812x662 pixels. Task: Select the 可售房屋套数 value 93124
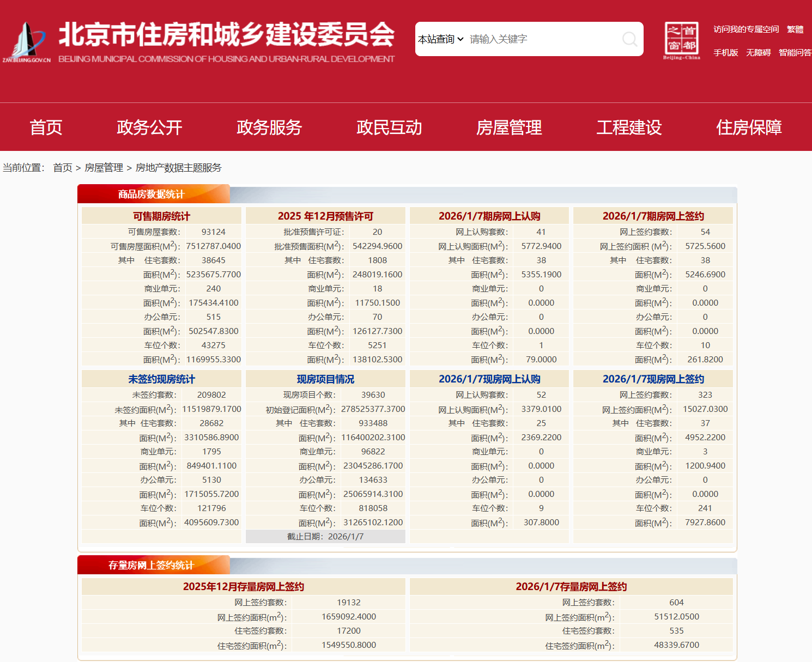[x=214, y=232]
